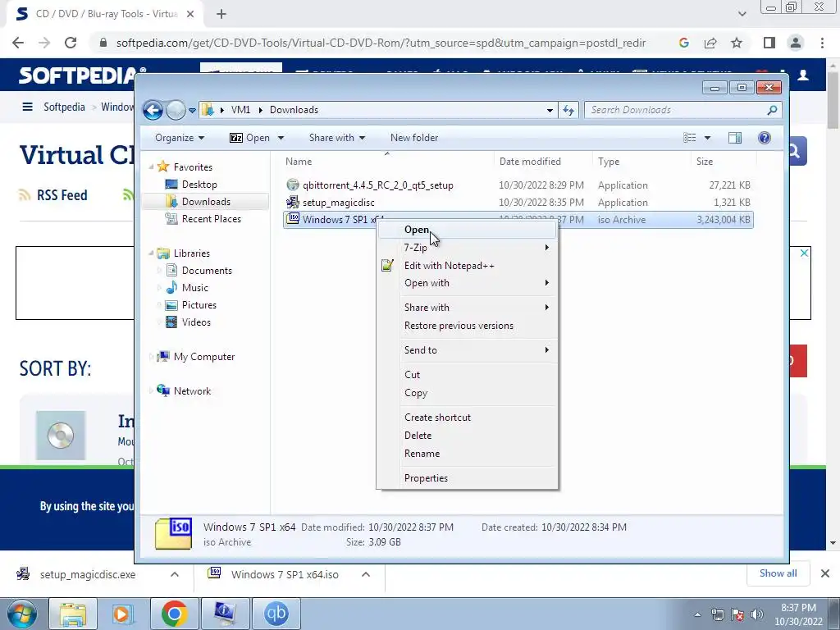
Task: Open Share with toolbar dropdown
Action: pyautogui.click(x=337, y=138)
